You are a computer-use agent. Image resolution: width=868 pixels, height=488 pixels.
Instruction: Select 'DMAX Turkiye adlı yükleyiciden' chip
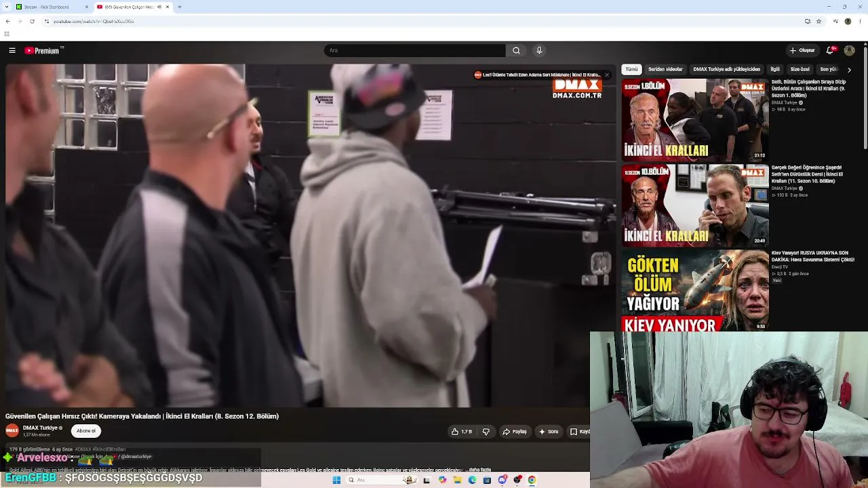tap(726, 69)
